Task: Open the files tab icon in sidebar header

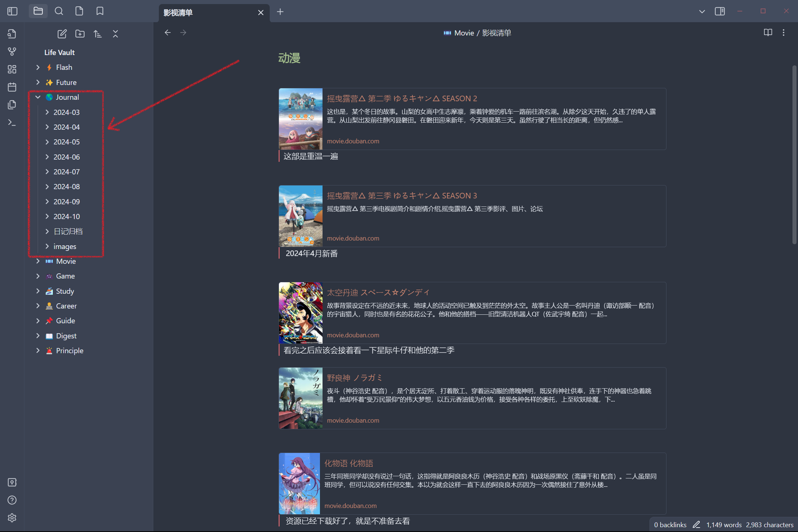Action: [79, 11]
